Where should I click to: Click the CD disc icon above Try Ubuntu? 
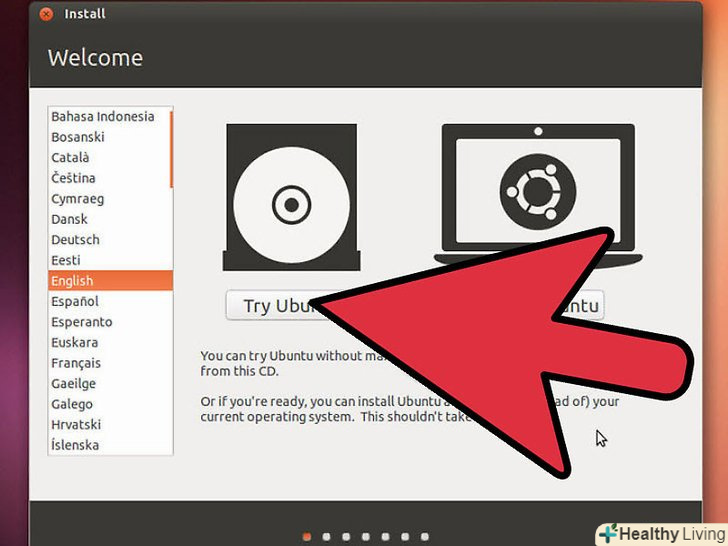pyautogui.click(x=292, y=197)
